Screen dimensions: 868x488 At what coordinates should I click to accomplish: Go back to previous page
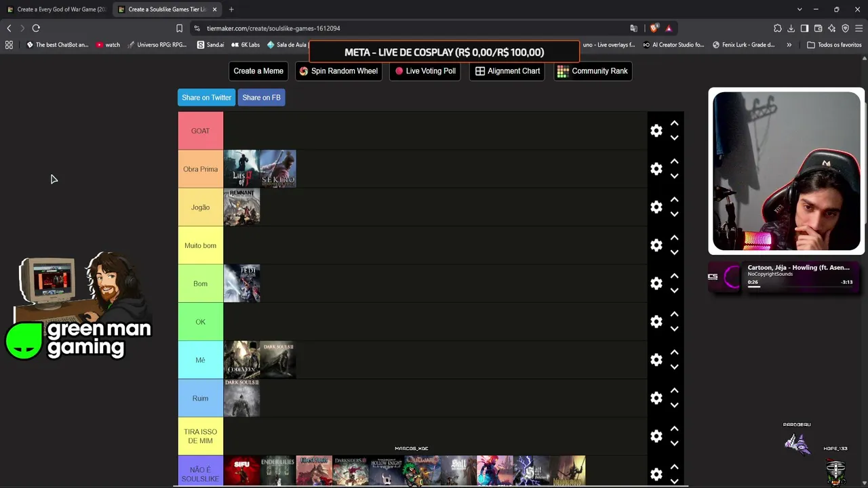(x=9, y=28)
